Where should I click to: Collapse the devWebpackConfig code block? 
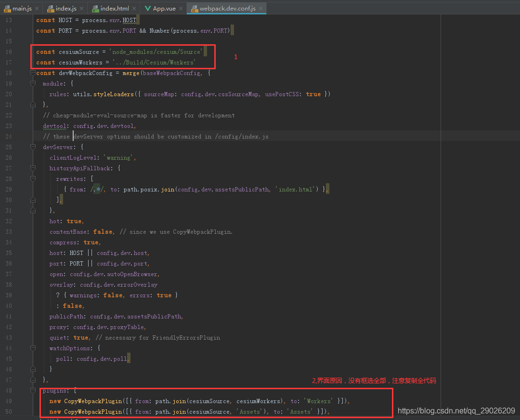point(33,73)
